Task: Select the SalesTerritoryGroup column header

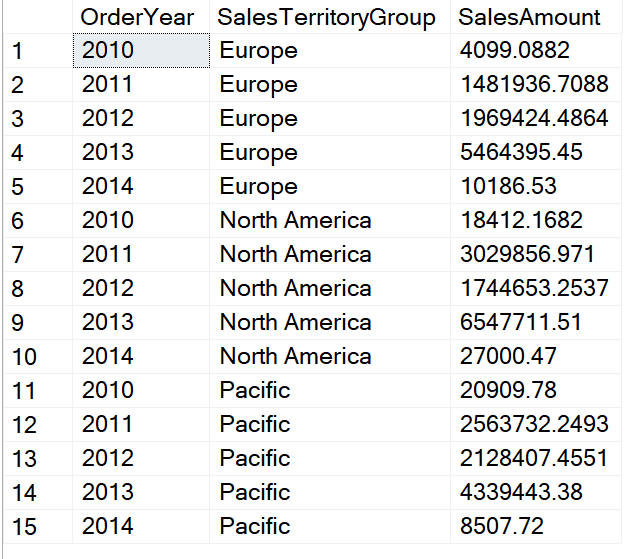Action: [x=328, y=17]
